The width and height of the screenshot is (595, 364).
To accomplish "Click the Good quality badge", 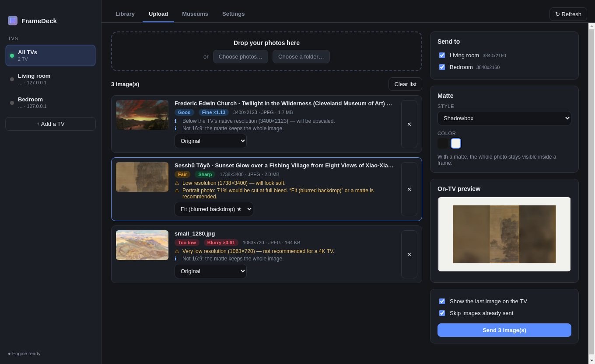I will tap(184, 112).
